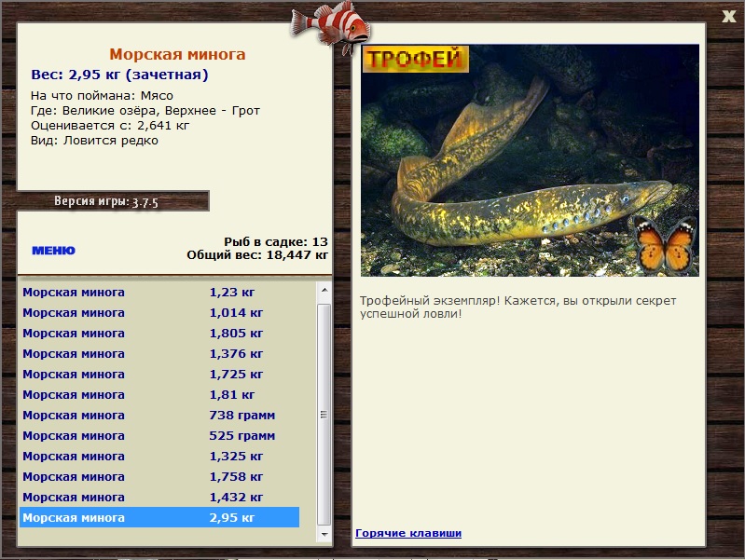Click the Вес: 2,95 кг (зачетная) text
This screenshot has height=560, width=745.
[x=119, y=75]
